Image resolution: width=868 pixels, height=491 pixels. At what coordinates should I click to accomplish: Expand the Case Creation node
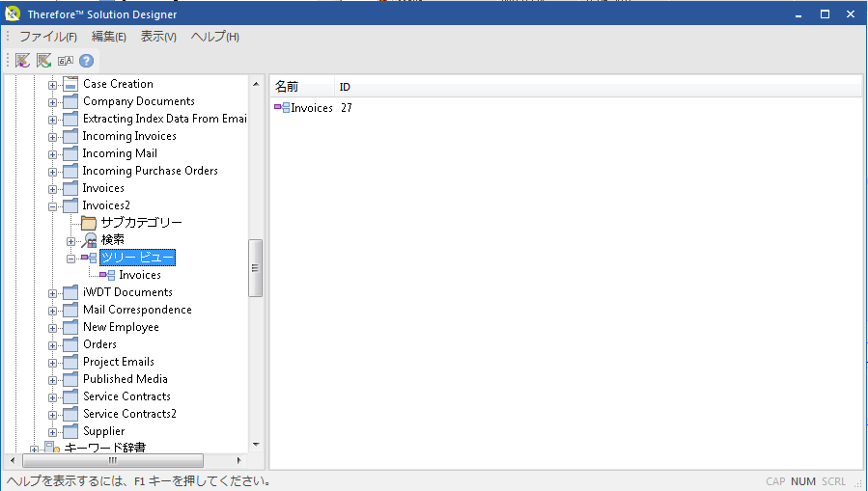52,85
